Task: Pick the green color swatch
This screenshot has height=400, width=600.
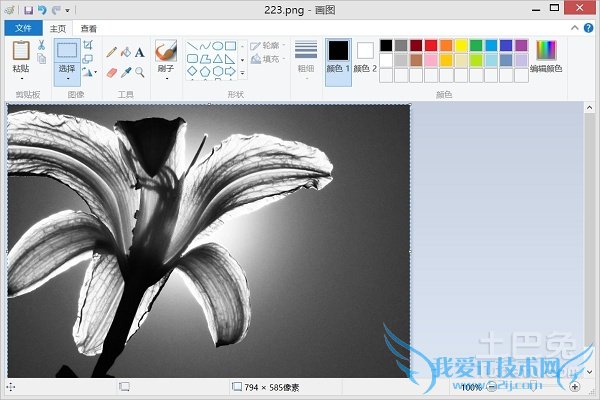Action: 476,46
